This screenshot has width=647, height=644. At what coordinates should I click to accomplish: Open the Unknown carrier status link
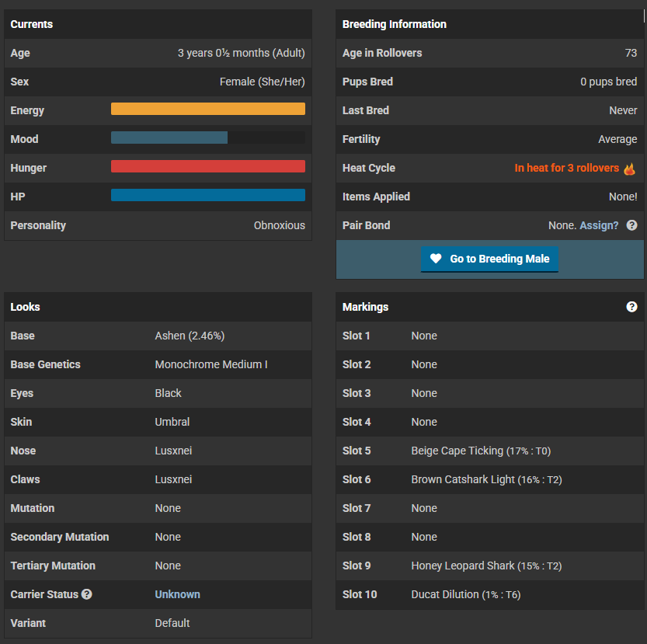tap(177, 594)
